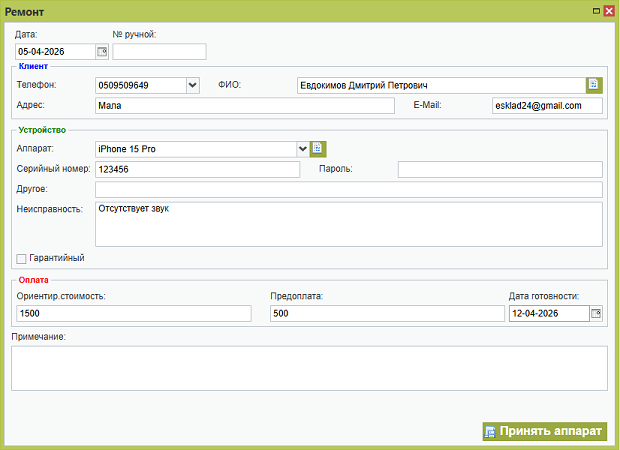620x450 pixels.
Task: Click inside the Неисправность text area
Action: (x=348, y=224)
